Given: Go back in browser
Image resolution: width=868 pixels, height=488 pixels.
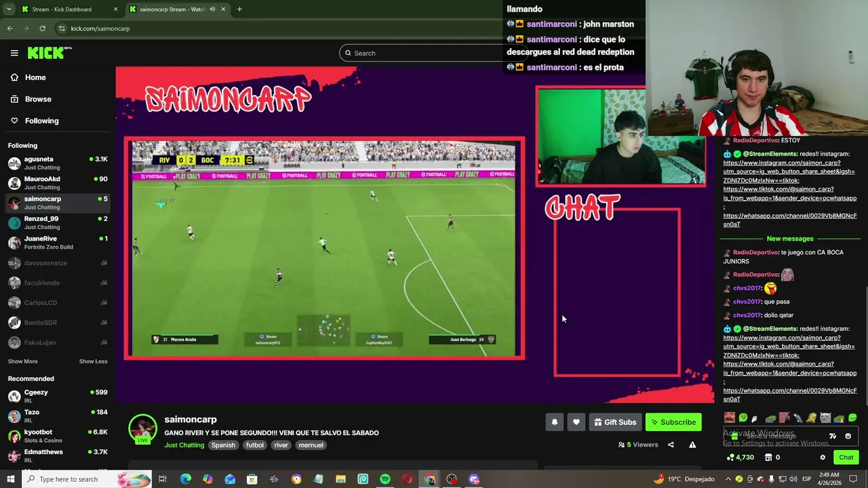Looking at the screenshot, I should [9, 28].
